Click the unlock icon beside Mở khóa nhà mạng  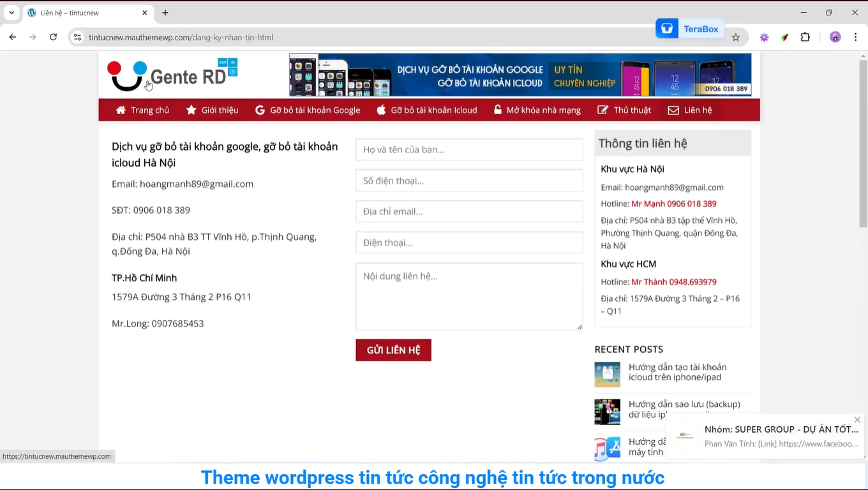pyautogui.click(x=498, y=110)
